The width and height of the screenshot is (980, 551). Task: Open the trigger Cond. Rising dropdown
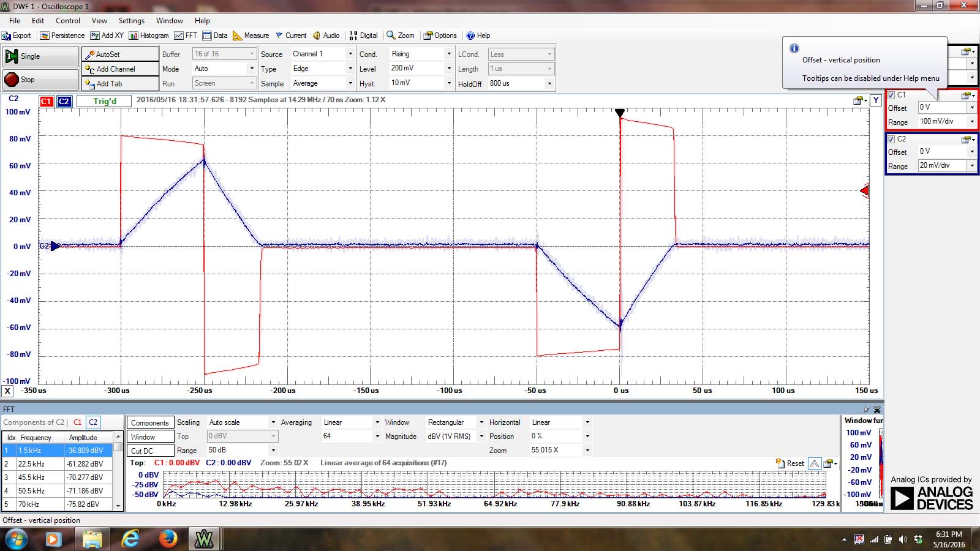click(x=449, y=54)
